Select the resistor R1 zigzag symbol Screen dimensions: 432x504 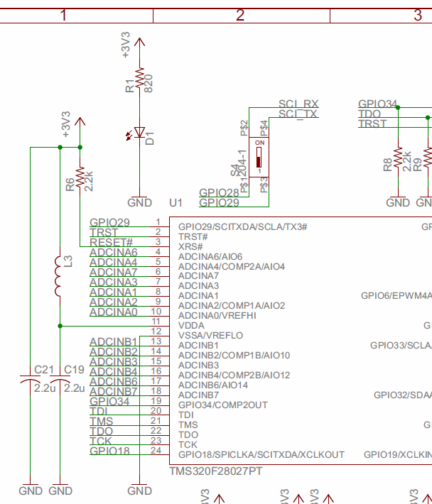139,78
